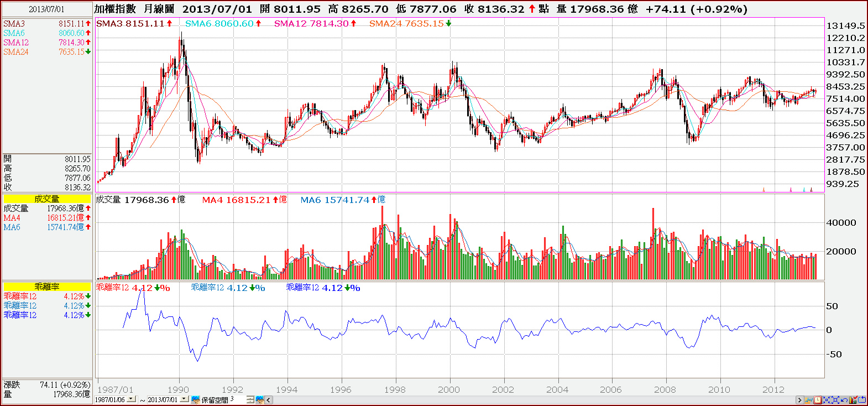
Task: Select the yellow 成交量 panel header
Action: (x=47, y=199)
